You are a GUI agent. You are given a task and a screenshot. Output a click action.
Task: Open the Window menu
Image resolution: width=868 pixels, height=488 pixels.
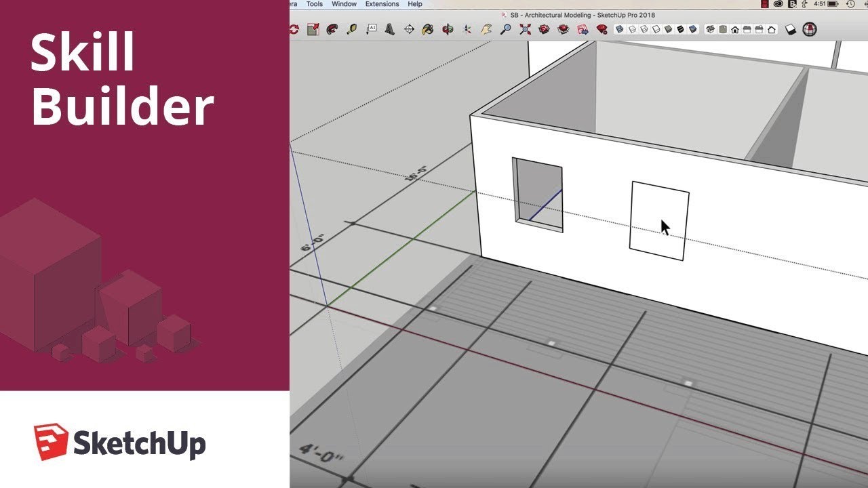click(343, 4)
